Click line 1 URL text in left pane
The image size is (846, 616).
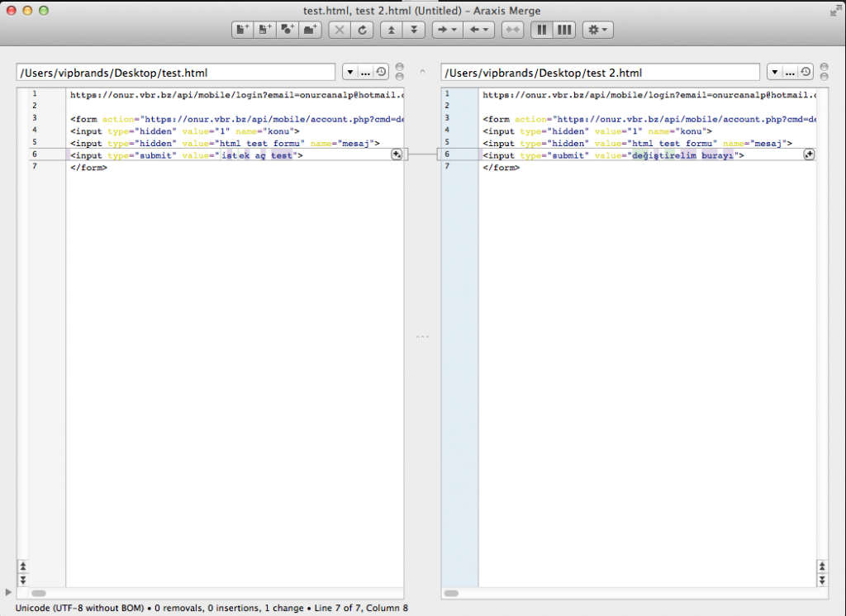click(x=237, y=95)
